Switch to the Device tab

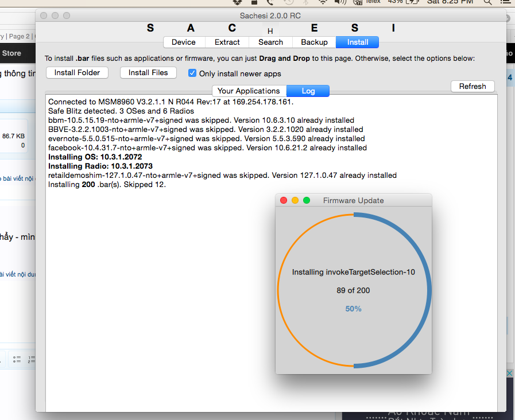click(184, 42)
